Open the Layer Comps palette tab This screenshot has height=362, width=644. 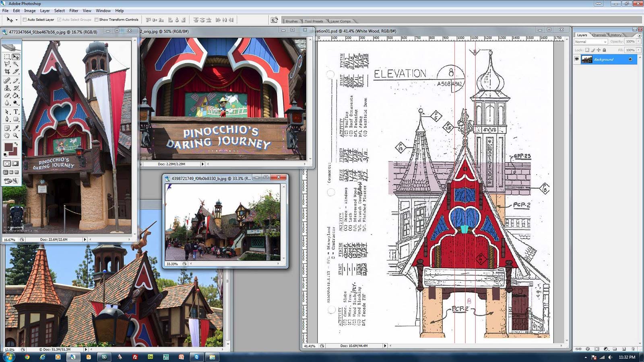[340, 21]
